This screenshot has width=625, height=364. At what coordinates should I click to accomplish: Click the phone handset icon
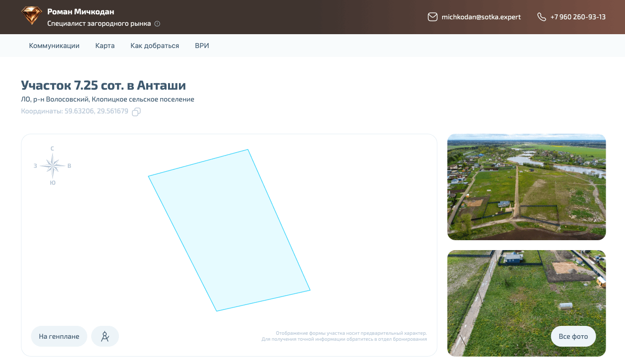click(x=541, y=17)
